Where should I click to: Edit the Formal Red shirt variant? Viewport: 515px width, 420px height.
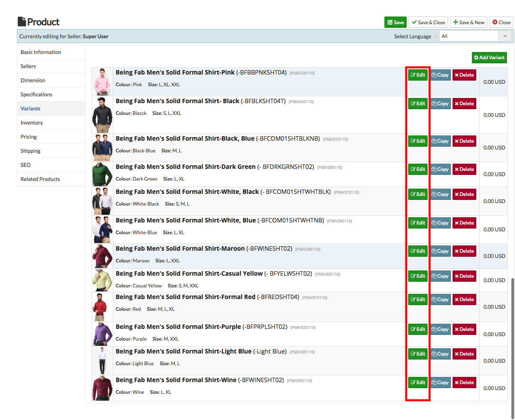[x=418, y=299]
